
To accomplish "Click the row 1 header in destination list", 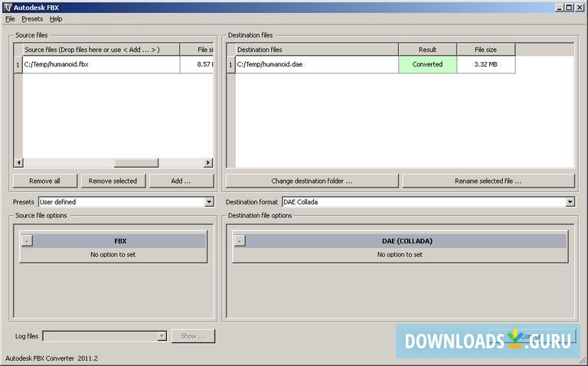I will tap(230, 64).
